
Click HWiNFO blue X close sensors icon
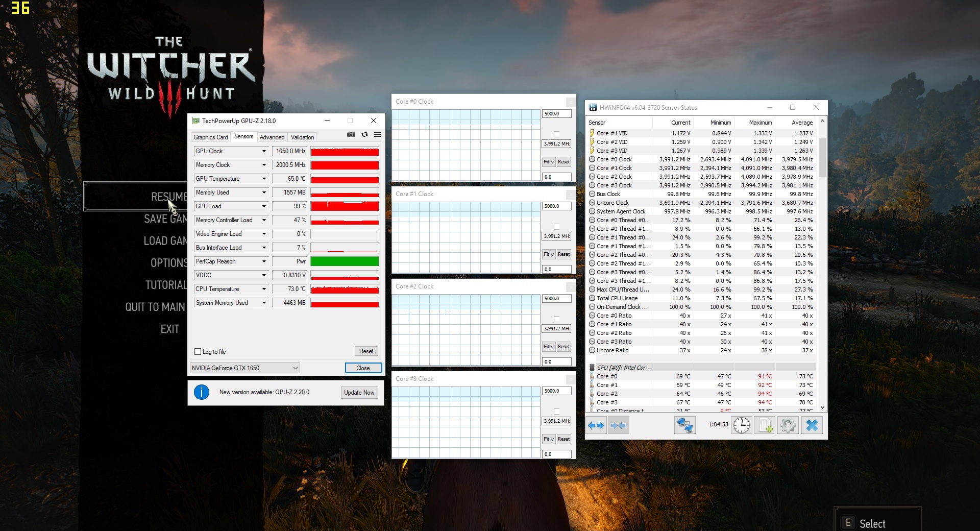tap(812, 425)
